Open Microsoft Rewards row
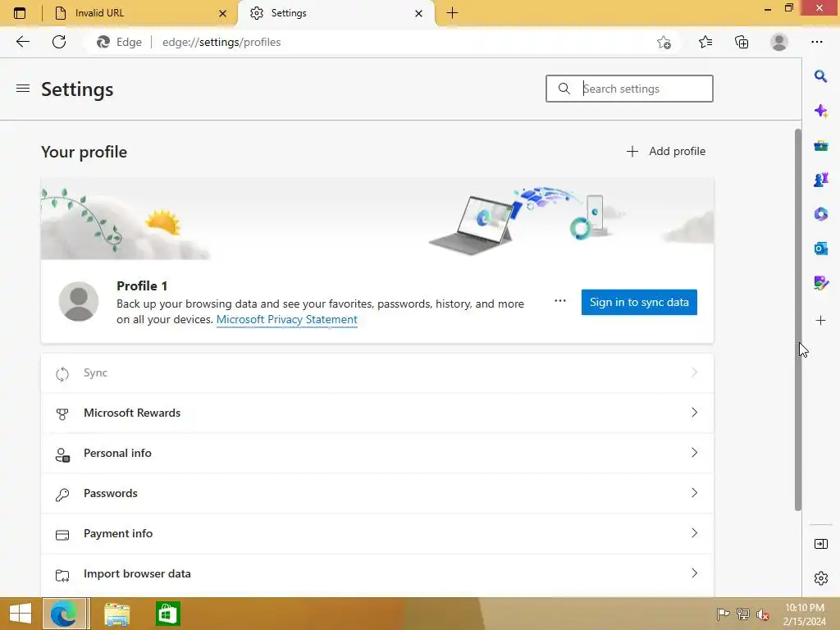Viewport: 840px width, 630px height. pos(377,413)
